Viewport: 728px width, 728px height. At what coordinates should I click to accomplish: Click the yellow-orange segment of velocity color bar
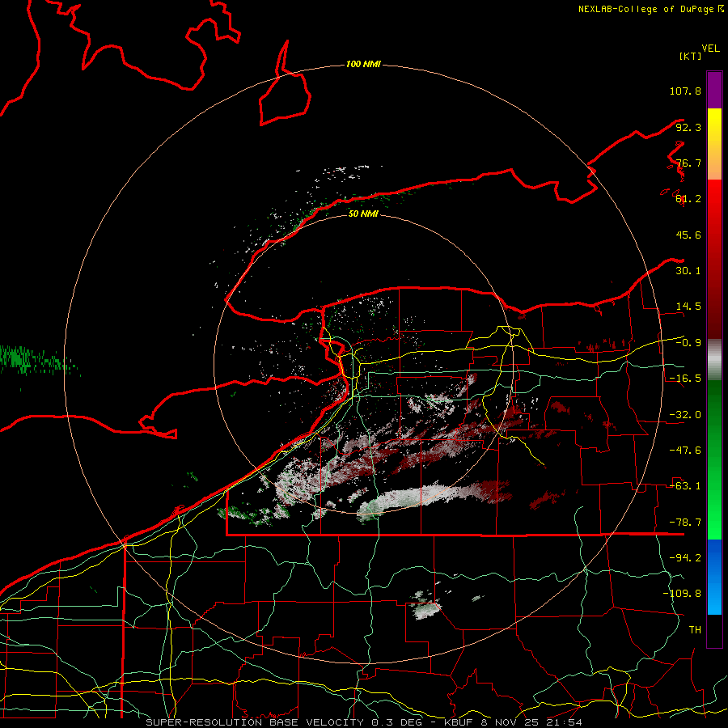pos(714,144)
